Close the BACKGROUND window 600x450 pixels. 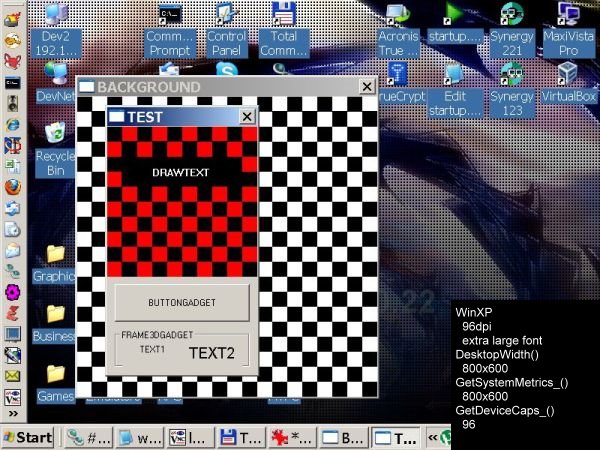(367, 87)
